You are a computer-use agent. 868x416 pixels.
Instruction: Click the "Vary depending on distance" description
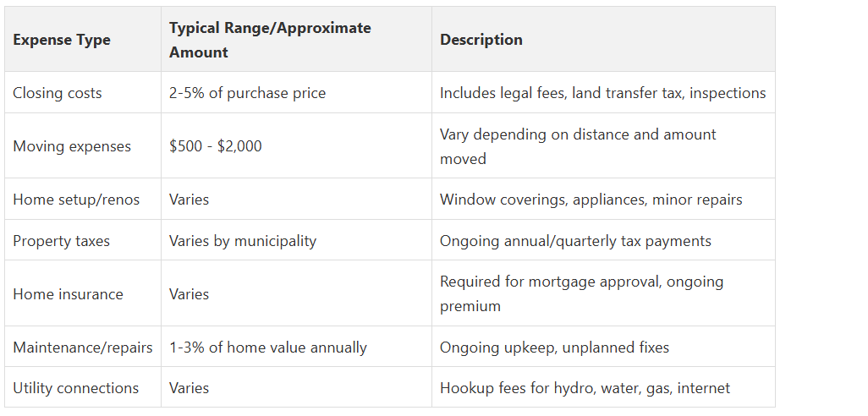(578, 146)
